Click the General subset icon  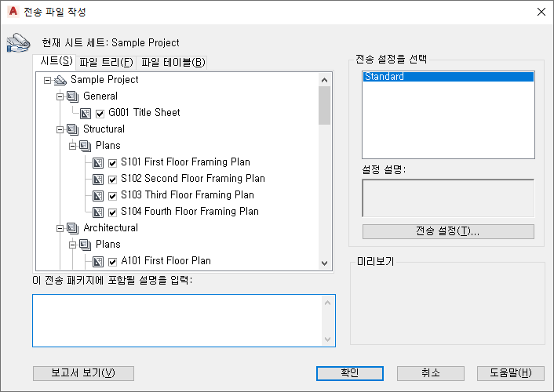(73, 96)
